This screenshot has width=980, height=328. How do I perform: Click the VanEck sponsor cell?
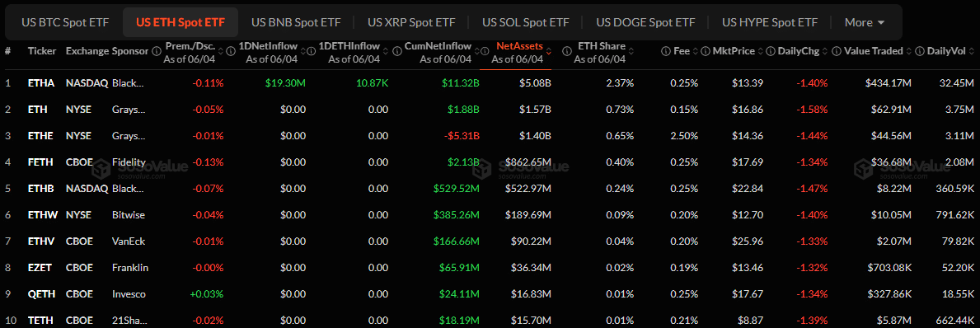[129, 241]
